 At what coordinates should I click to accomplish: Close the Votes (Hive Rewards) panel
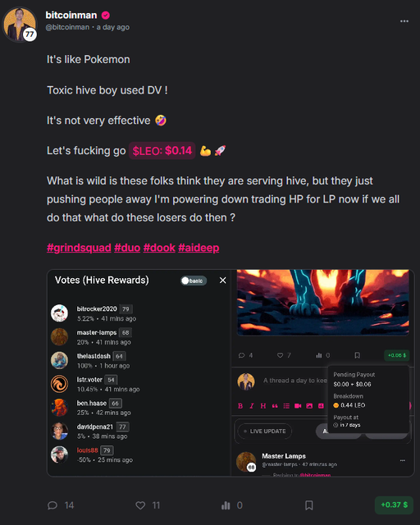(223, 281)
